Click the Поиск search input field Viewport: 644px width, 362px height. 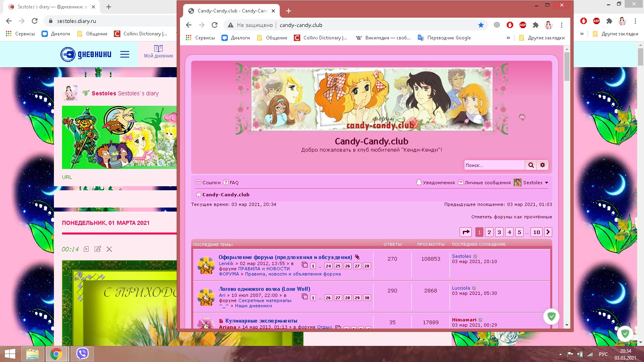494,165
